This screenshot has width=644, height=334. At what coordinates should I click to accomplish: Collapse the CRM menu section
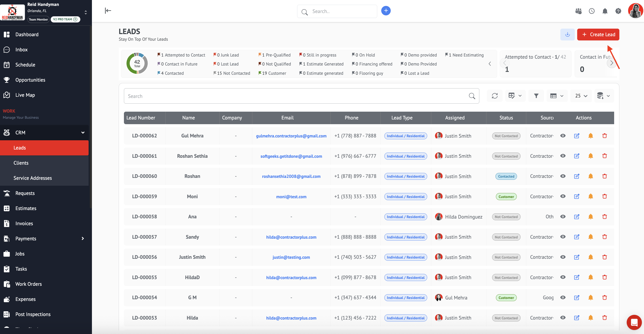[x=83, y=132]
